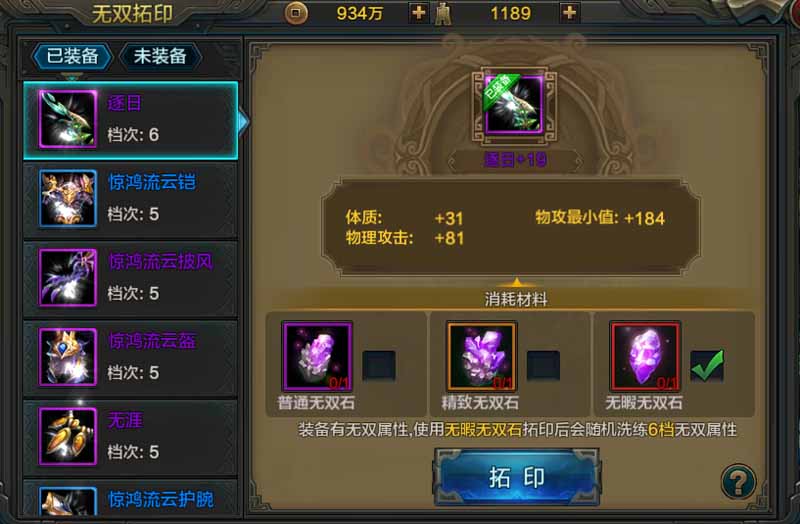Uncheck the 无瑕无双石 checkbox
800x524 pixels.
707,365
